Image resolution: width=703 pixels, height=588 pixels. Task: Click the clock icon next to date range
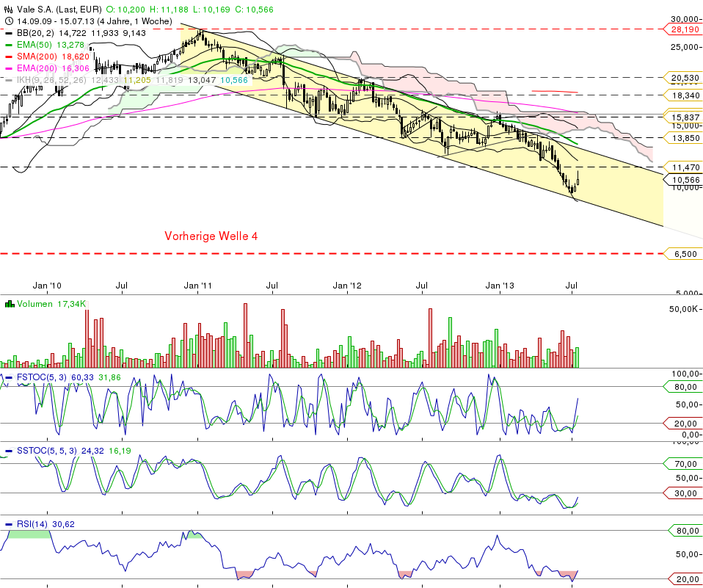(x=9, y=21)
